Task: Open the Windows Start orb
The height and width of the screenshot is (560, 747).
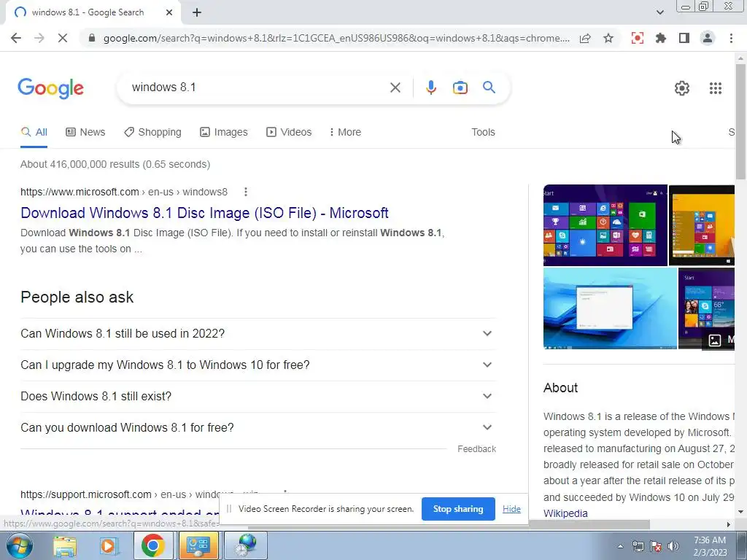Action: 19,545
